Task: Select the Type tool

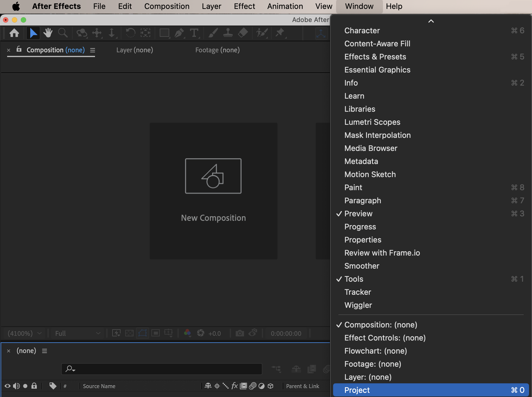Action: pyautogui.click(x=194, y=33)
